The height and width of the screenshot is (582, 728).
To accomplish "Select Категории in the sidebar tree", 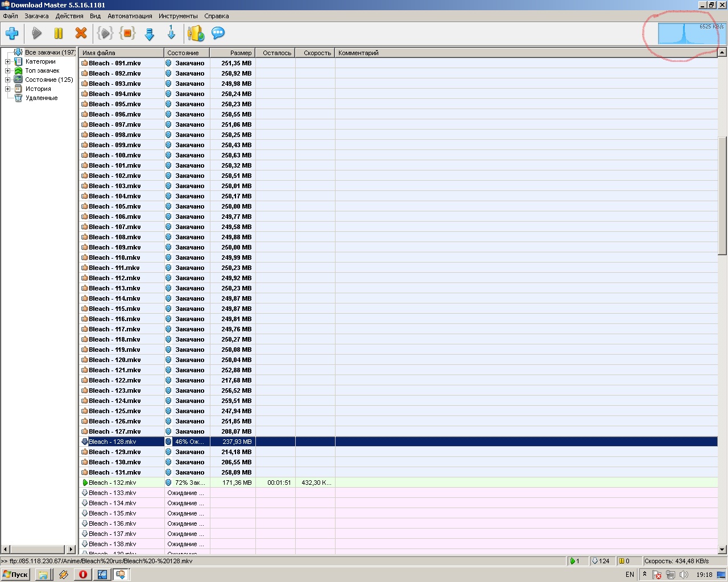I will coord(40,61).
